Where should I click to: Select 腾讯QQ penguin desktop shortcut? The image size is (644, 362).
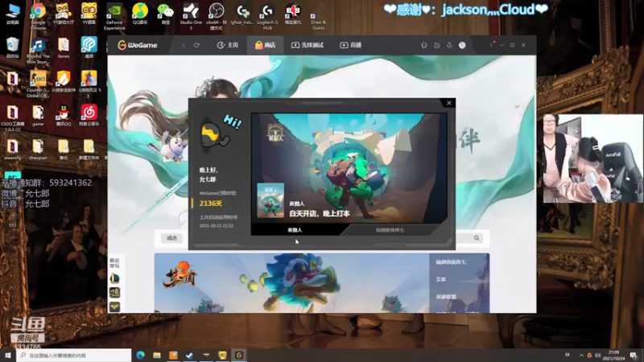64,115
